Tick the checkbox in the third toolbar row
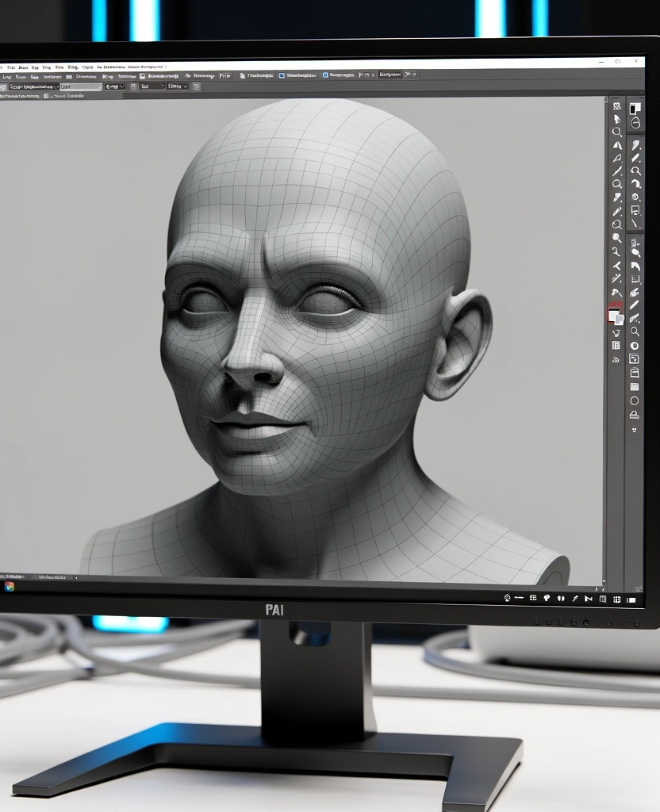 coord(46,95)
